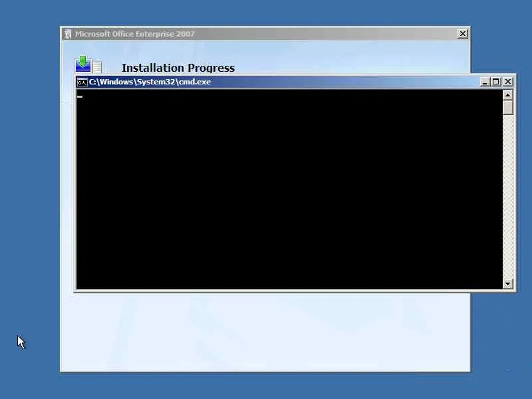Click the cmd.exe title bar system icon
532x399 pixels.
82,82
